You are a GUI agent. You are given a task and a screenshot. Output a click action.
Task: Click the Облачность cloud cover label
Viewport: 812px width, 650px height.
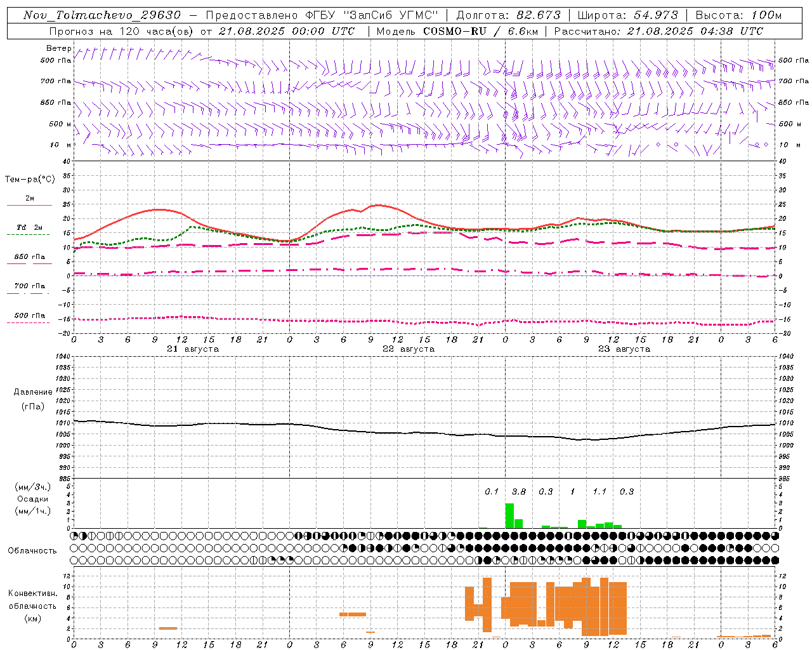point(32,550)
